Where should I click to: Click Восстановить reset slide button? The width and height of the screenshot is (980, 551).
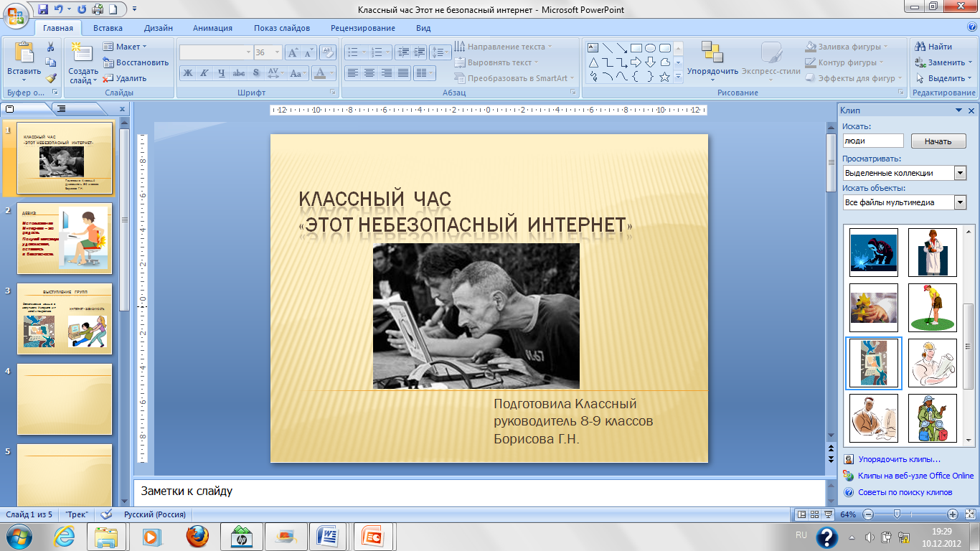[136, 62]
